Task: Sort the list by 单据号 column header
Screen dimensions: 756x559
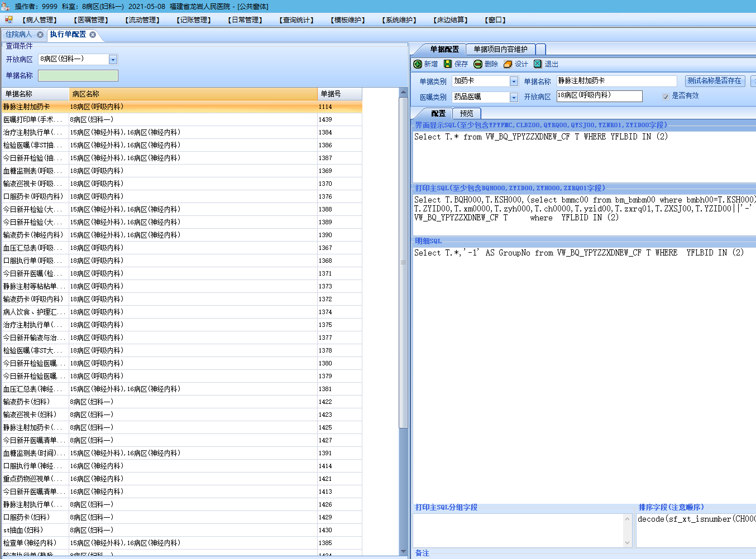Action: 339,94
